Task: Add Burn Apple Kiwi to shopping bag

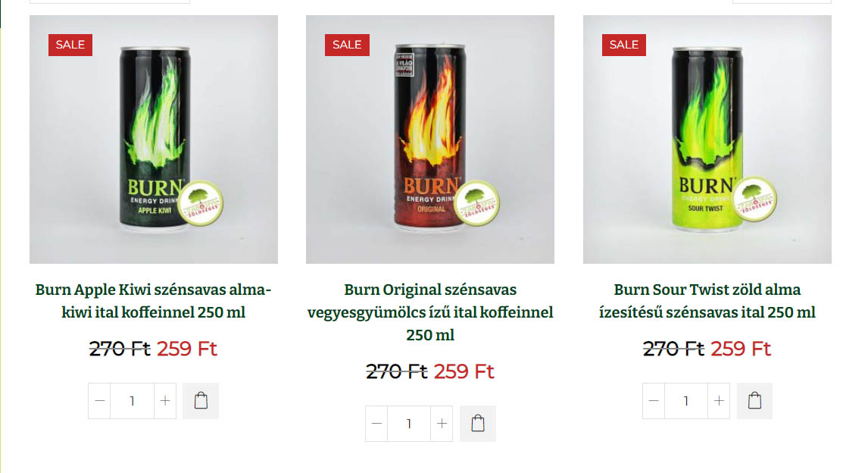Action: click(x=201, y=400)
